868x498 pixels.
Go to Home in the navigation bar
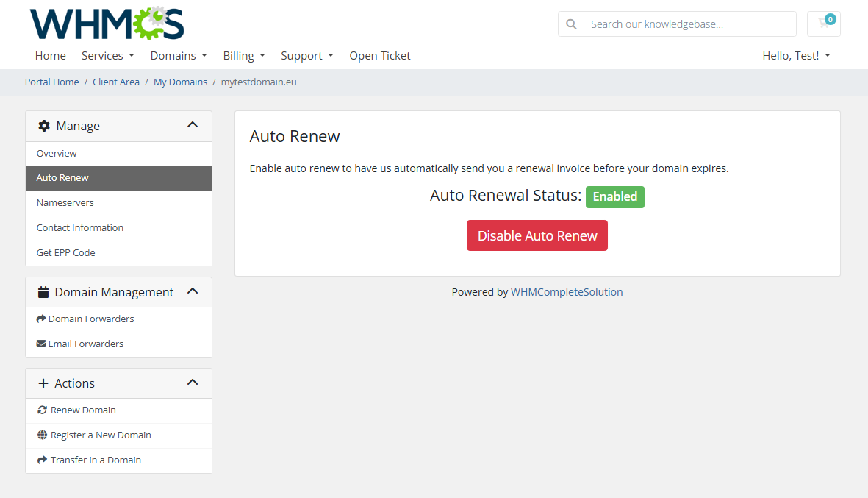coord(51,55)
